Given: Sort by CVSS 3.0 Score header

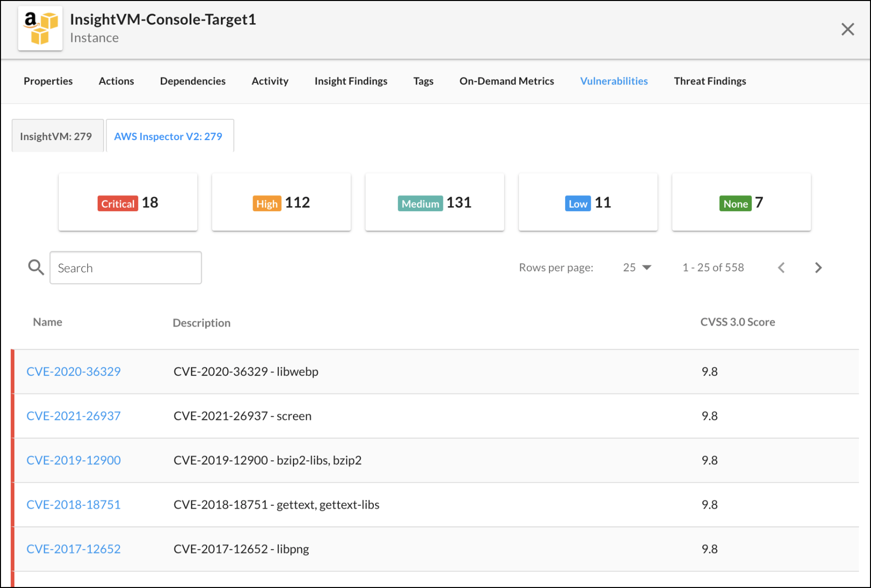Looking at the screenshot, I should pos(737,322).
